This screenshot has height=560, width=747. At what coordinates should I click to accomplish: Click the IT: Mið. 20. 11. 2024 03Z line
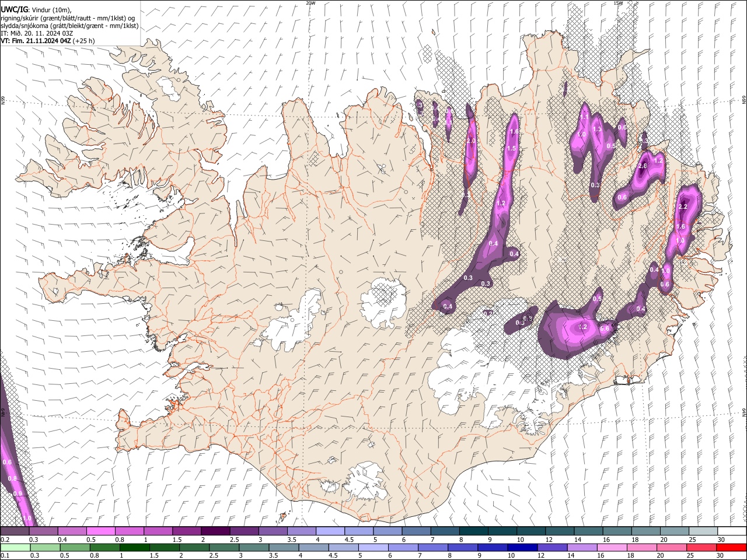37,33
